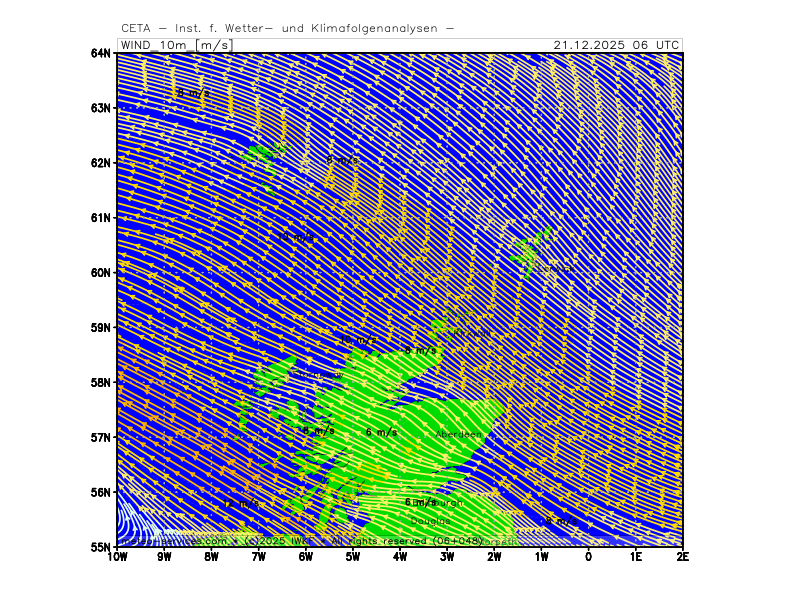Viewport: 800px width, 600px height.
Task: Click the Aberdeen city label
Action: pos(459,434)
